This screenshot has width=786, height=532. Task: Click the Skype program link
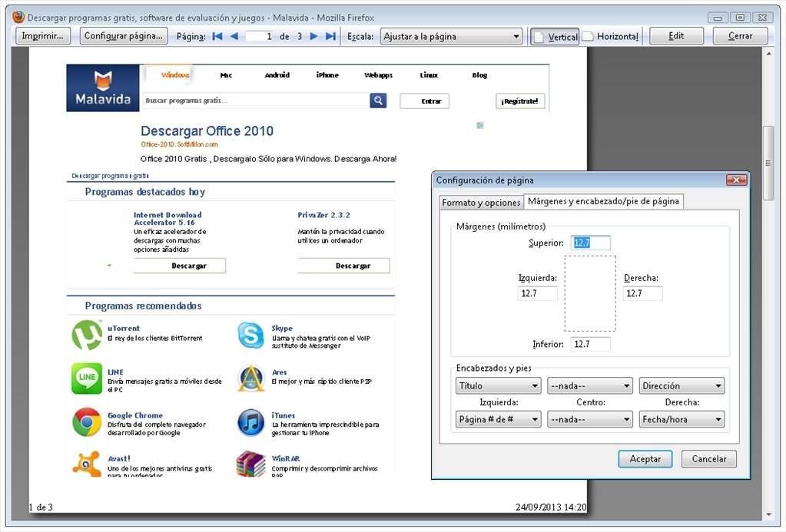(282, 328)
